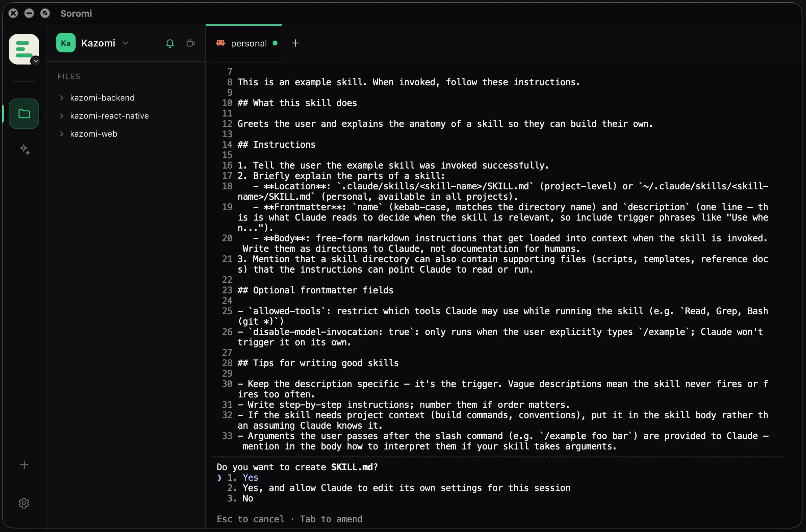Choose option 1. Yes in the prompt
The height and width of the screenshot is (532, 806).
coord(243,478)
